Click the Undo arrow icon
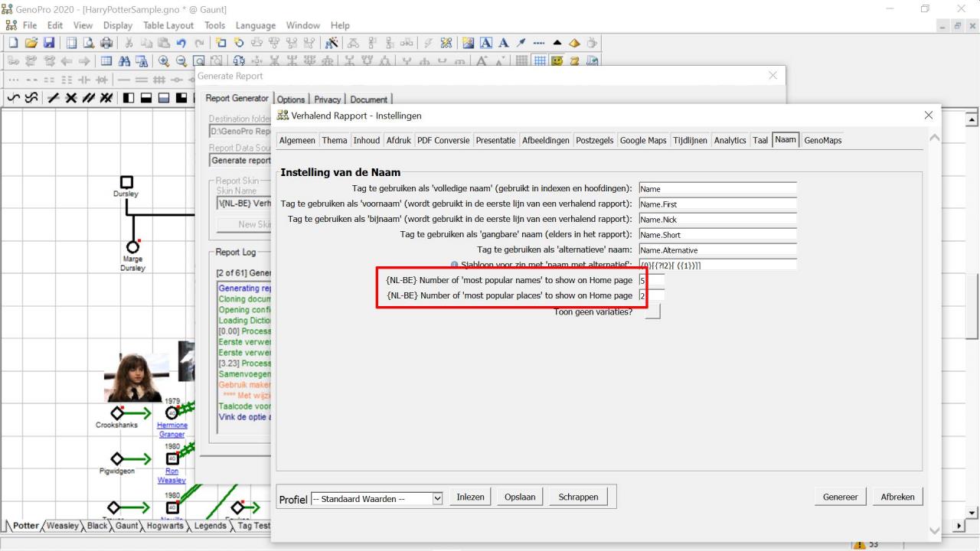This screenshot has width=980, height=551. 181,43
